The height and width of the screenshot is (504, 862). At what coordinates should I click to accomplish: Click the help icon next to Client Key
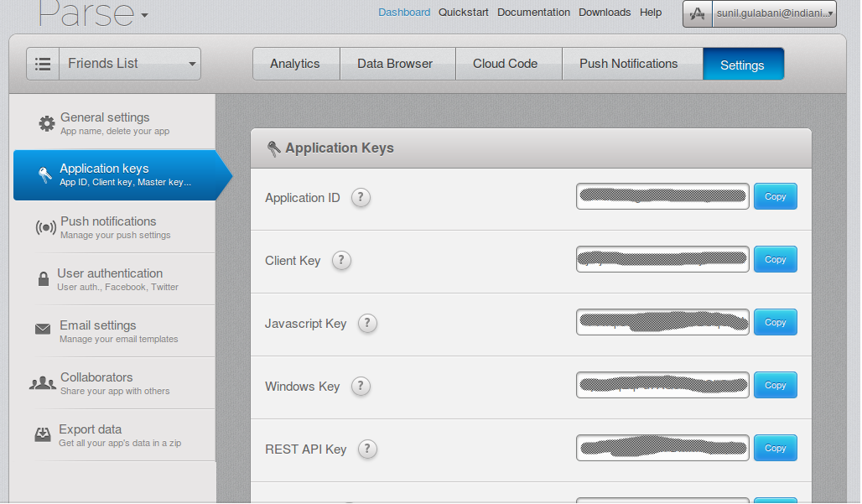pyautogui.click(x=341, y=260)
